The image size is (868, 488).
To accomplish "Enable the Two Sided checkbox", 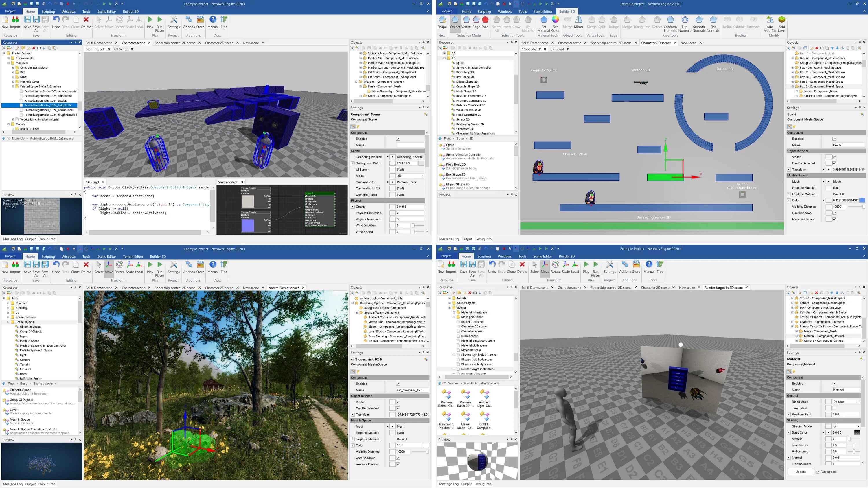I will [834, 408].
